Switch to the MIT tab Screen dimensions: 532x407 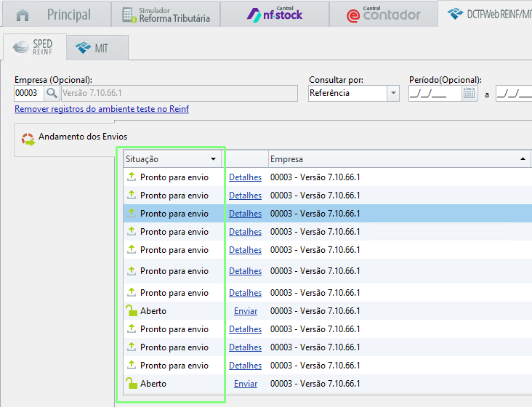97,48
